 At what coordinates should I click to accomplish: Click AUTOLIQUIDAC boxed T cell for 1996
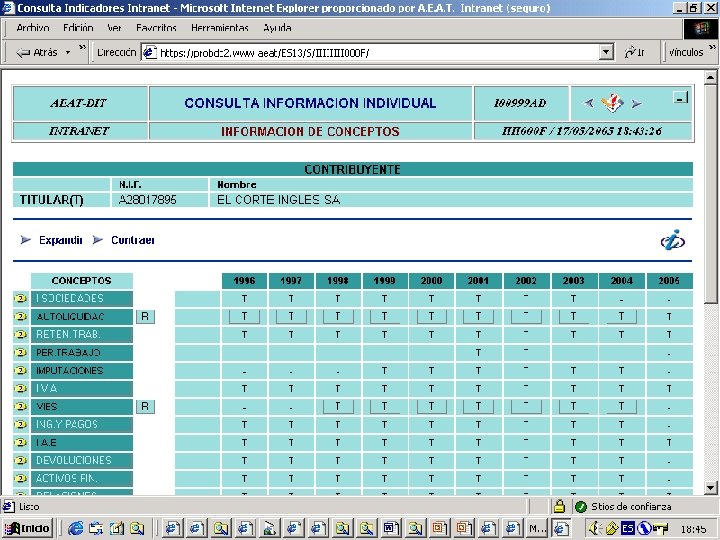coord(244,316)
